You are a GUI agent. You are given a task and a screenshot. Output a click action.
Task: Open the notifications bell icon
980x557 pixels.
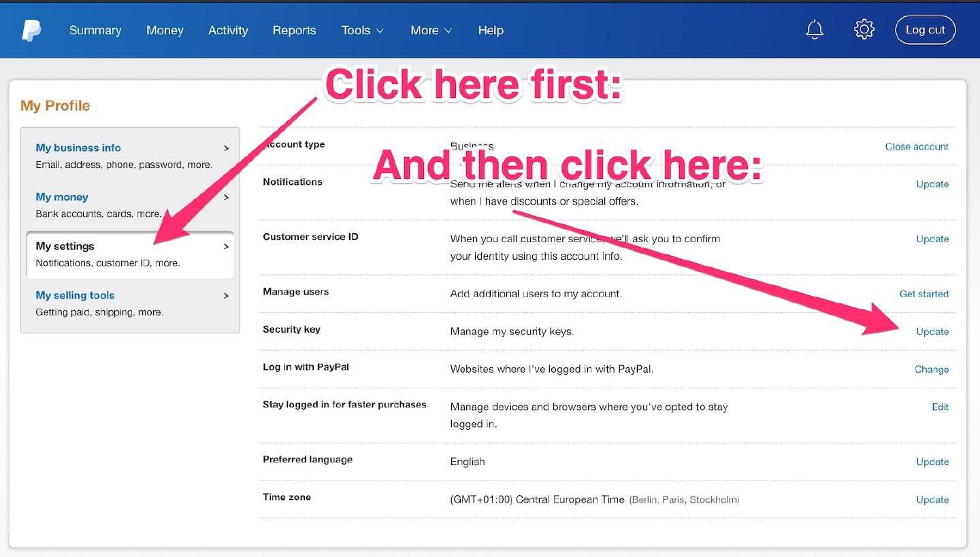coord(815,30)
